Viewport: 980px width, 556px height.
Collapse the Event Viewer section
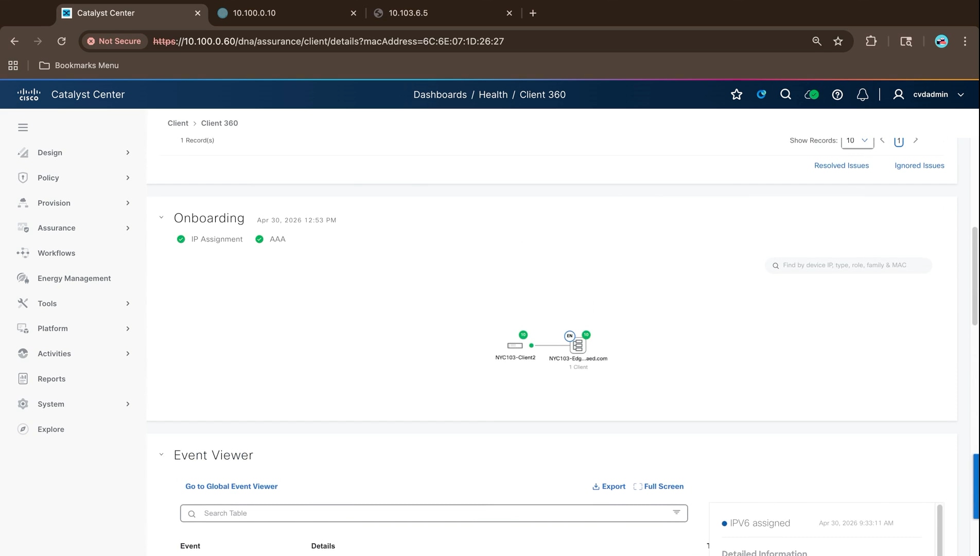coord(161,455)
